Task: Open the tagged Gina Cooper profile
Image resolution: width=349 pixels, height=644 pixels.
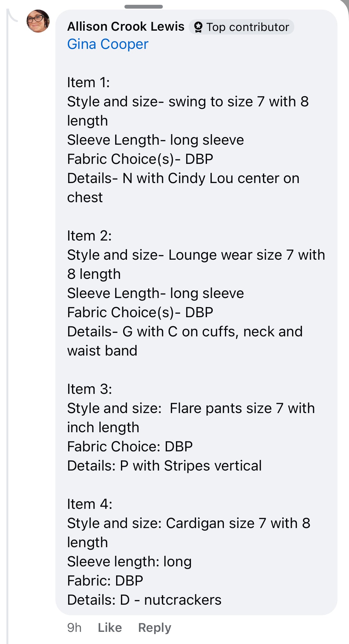Action: [108, 44]
